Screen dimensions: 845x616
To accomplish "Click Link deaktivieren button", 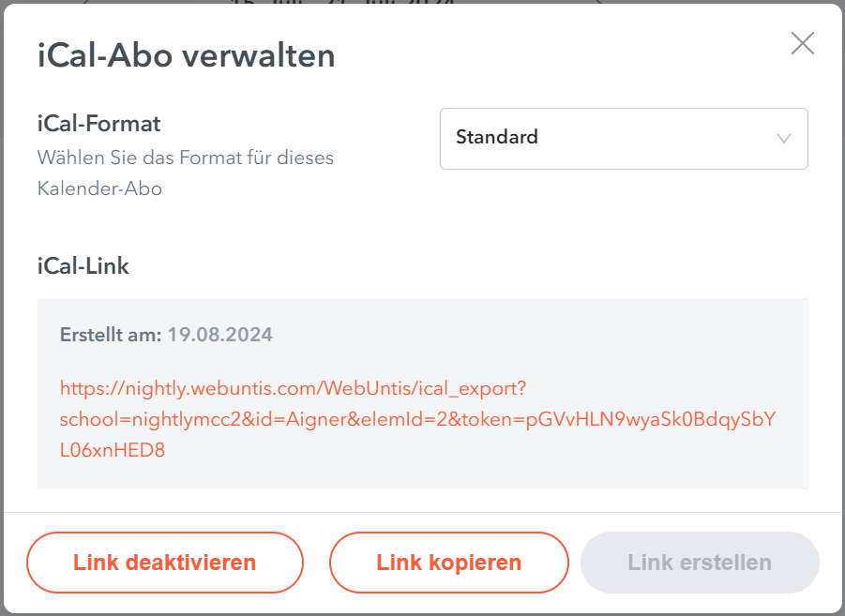I will pyautogui.click(x=165, y=563).
